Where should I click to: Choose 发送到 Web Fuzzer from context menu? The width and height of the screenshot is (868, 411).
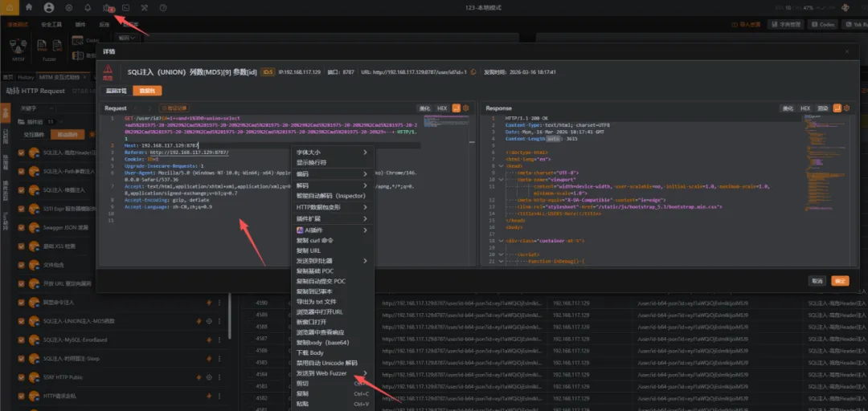click(x=332, y=373)
